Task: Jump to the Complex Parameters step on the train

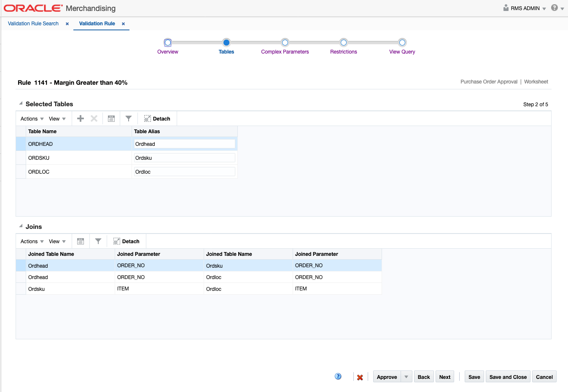Action: tap(285, 43)
